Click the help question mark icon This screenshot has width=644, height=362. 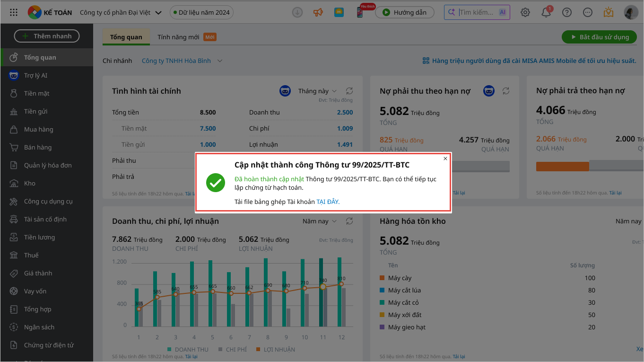point(567,12)
